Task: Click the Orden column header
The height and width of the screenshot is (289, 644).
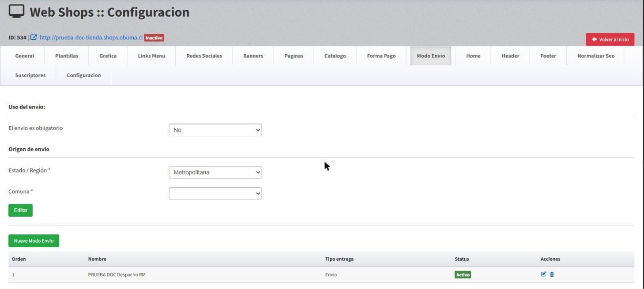Action: coord(19,259)
